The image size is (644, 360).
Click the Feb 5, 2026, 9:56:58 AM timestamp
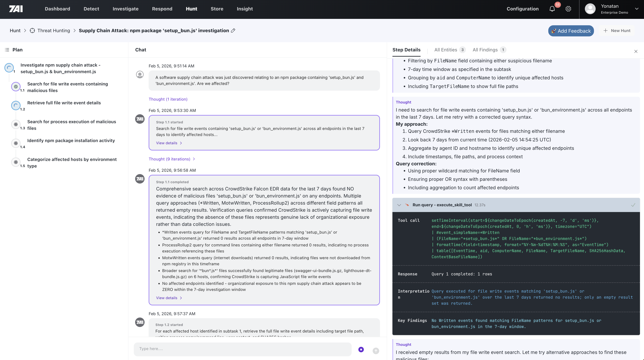coord(172,170)
